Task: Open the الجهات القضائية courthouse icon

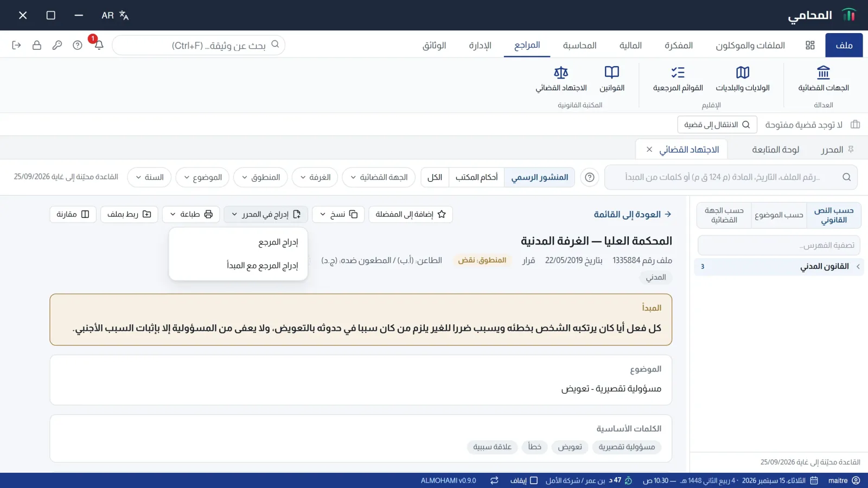Action: click(x=823, y=72)
